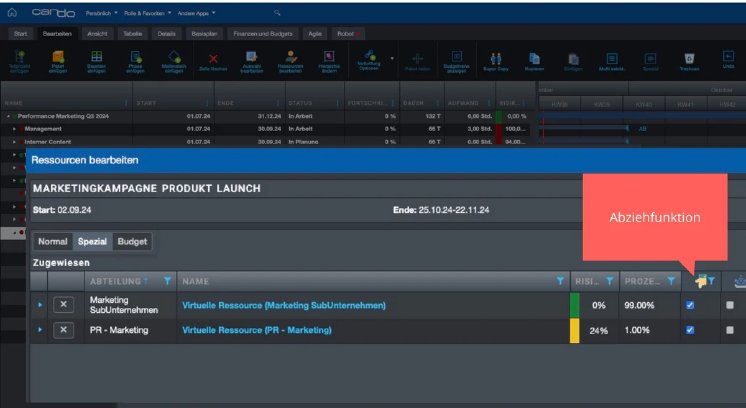The height and width of the screenshot is (408, 746).
Task: Uncheck Abziehfunktion checkbox for Marketing SubUnternehmen
Action: coord(690,305)
